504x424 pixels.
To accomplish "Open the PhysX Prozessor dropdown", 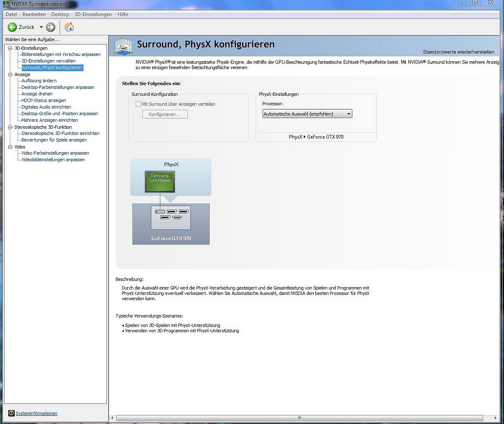I will 307,114.
